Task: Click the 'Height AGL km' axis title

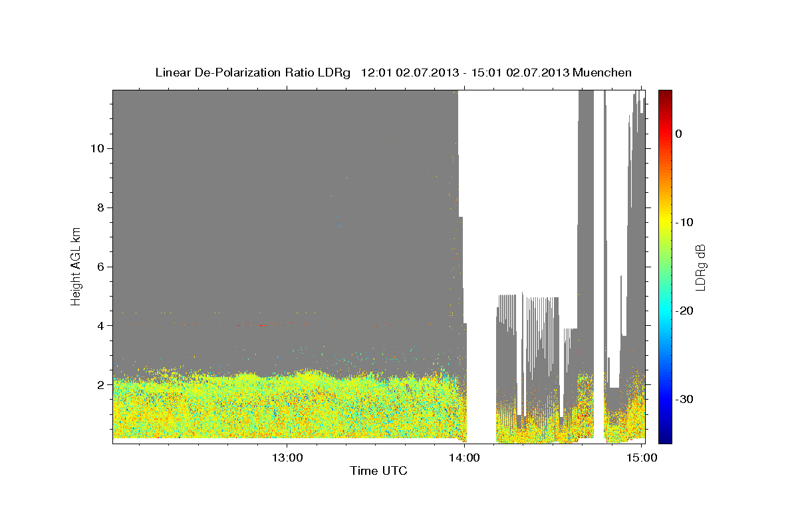Action: [x=76, y=265]
